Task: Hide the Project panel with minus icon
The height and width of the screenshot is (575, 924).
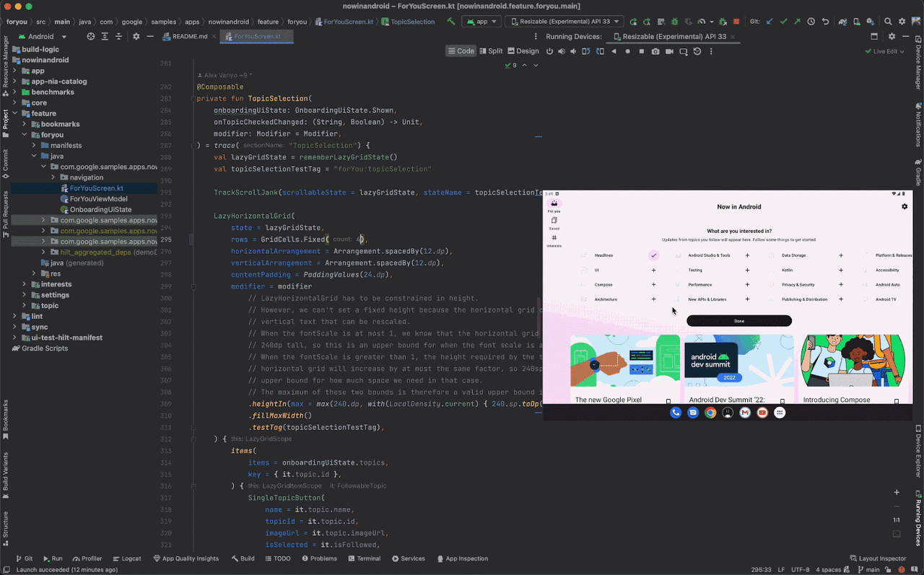Action: click(150, 36)
